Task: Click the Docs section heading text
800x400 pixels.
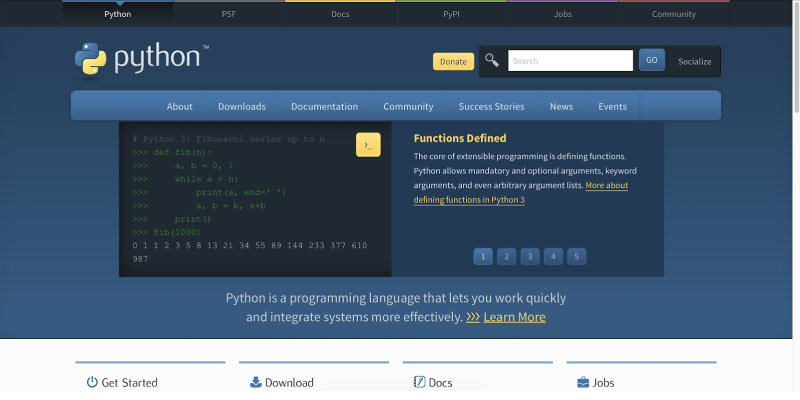Action: (440, 383)
